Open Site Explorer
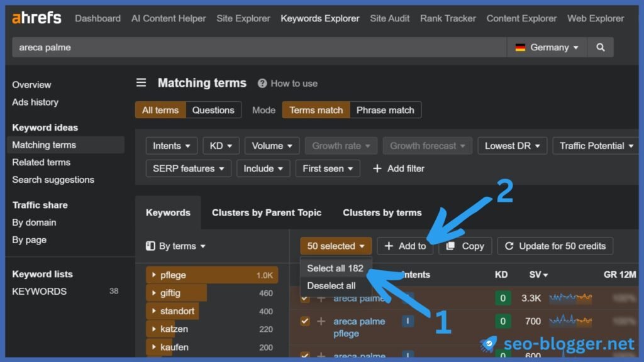Screen dimensions: 644x362 click(x=243, y=18)
